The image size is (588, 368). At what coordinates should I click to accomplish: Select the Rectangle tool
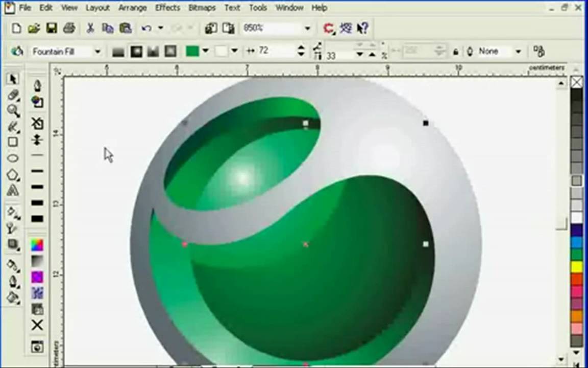pos(13,142)
